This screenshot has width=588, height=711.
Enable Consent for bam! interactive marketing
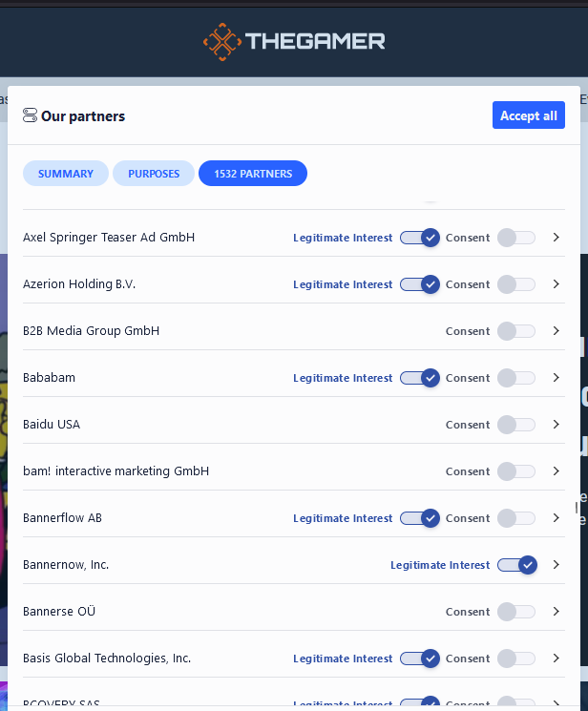click(516, 471)
